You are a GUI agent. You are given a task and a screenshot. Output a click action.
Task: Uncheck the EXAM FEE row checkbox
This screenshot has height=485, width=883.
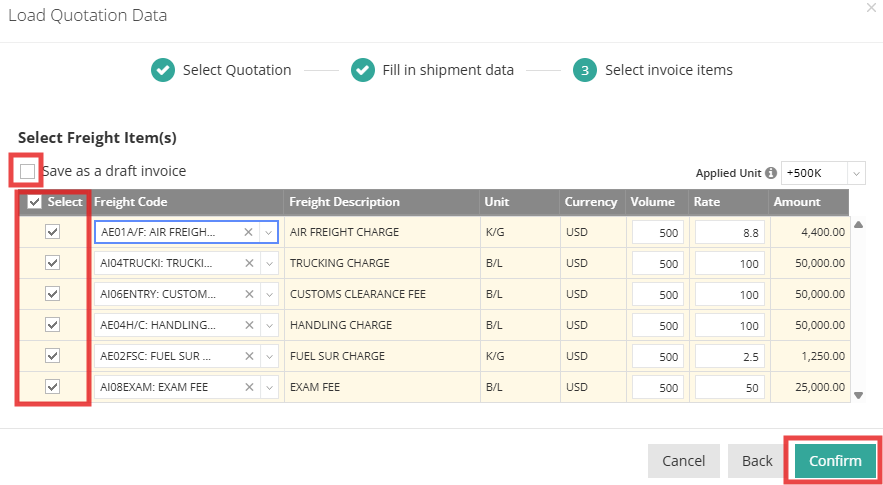tap(53, 386)
